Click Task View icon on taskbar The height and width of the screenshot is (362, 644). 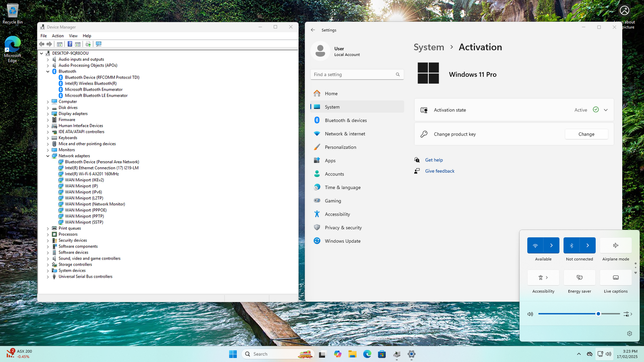[322, 354]
